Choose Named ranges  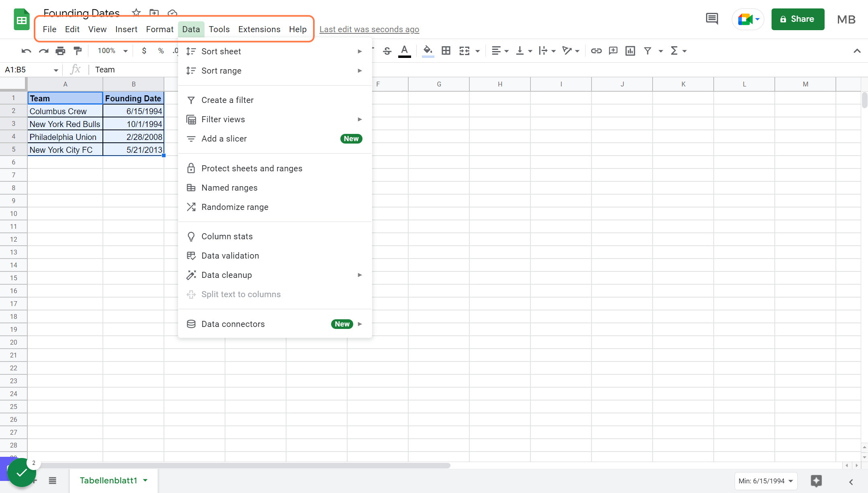[275, 188]
